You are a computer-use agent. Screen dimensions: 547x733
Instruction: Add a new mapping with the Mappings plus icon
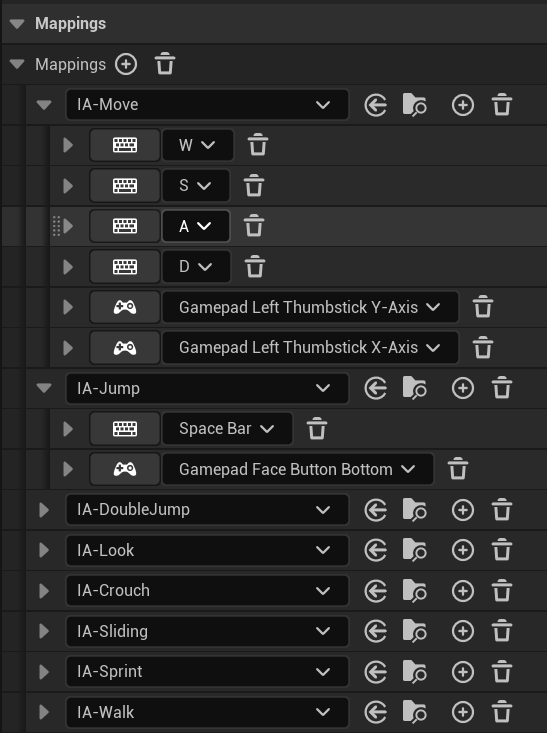click(126, 64)
